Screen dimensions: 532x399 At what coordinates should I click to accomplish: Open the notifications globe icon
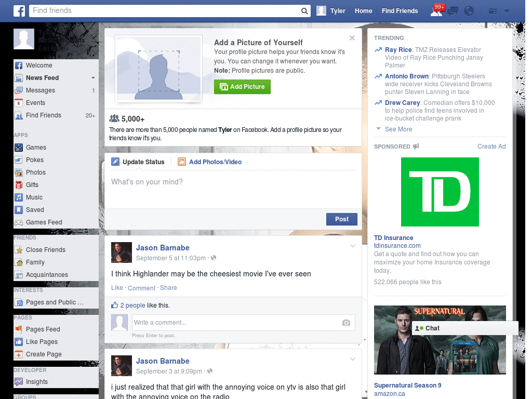click(469, 11)
